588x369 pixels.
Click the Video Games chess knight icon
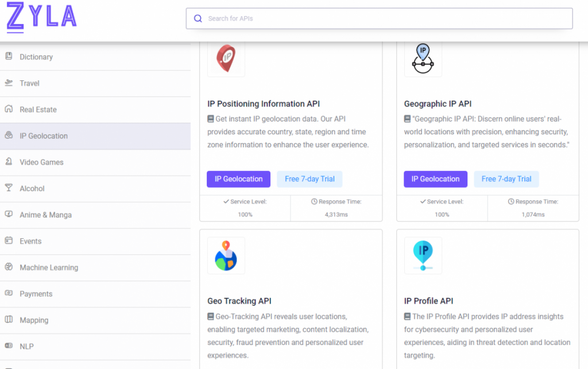pyautogui.click(x=9, y=161)
